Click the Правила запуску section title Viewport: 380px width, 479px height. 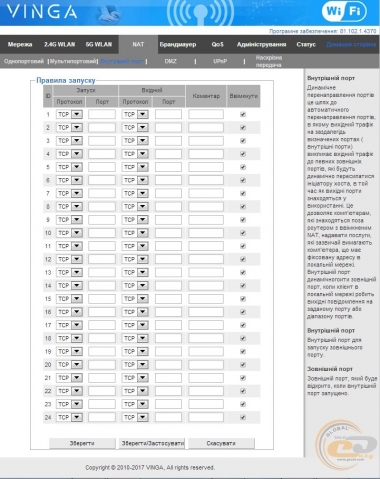pos(66,80)
